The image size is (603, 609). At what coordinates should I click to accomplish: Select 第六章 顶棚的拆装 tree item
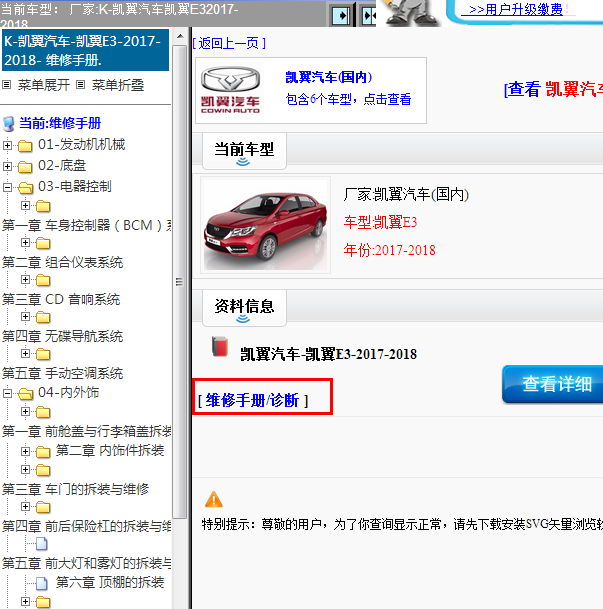[110, 583]
